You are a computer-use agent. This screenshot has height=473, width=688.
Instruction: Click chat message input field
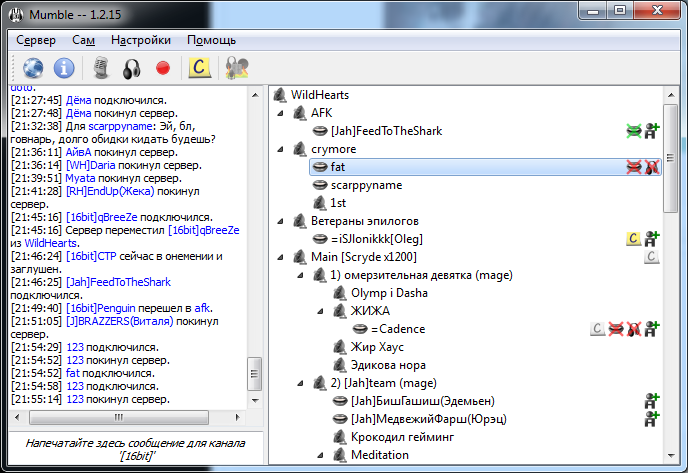point(135,449)
